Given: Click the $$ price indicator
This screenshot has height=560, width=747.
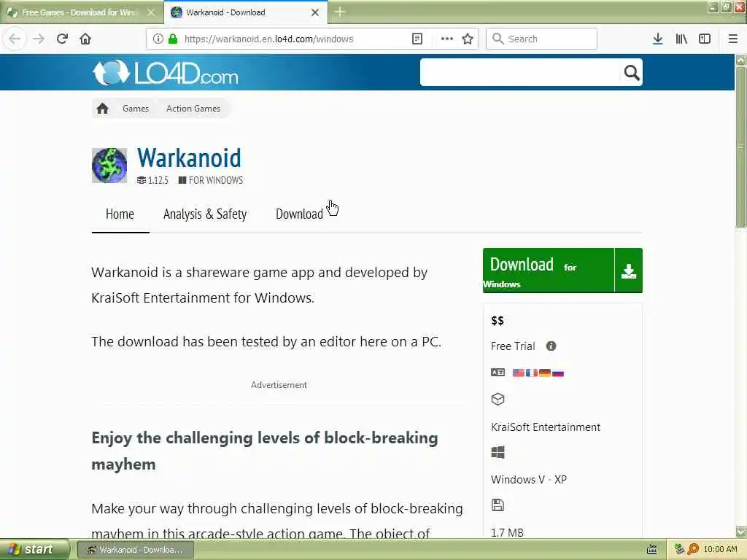Looking at the screenshot, I should click(x=498, y=321).
